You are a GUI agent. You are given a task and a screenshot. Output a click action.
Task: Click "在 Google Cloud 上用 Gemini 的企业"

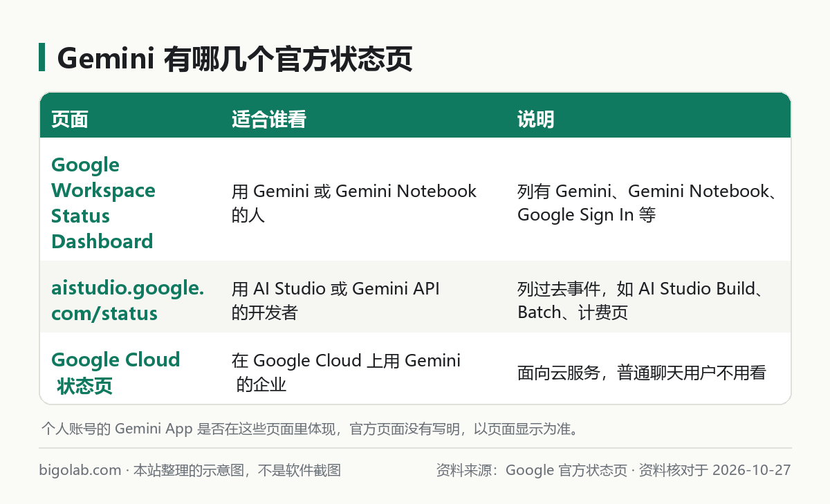click(346, 372)
